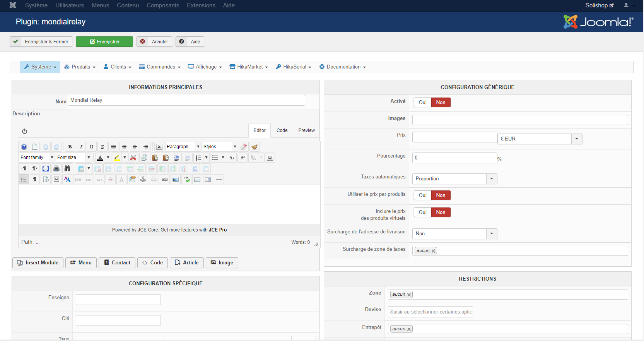
Task: Insert special character with Omega icon
Action: 270,158
